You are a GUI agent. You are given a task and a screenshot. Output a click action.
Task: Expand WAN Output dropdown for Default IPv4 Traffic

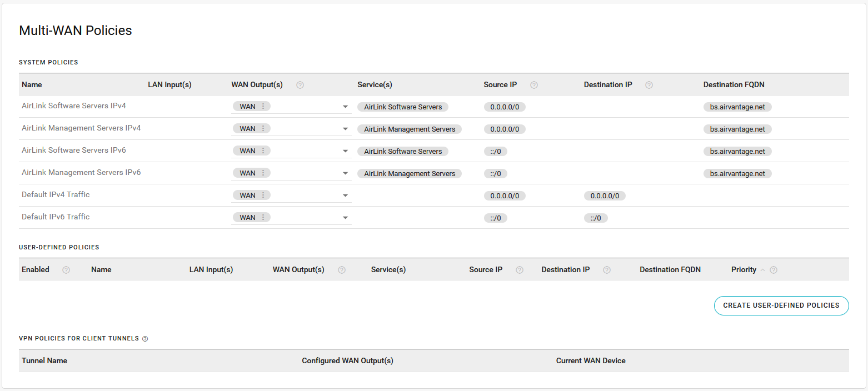point(345,195)
